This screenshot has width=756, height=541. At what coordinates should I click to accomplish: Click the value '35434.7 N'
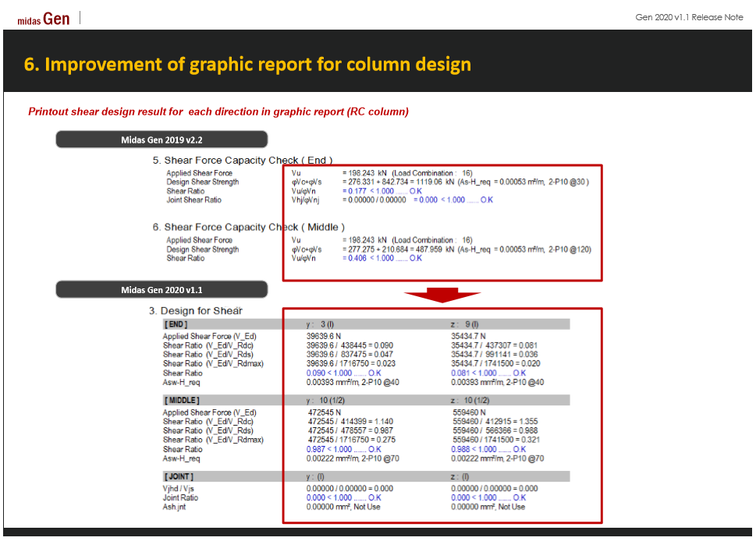tap(468, 336)
